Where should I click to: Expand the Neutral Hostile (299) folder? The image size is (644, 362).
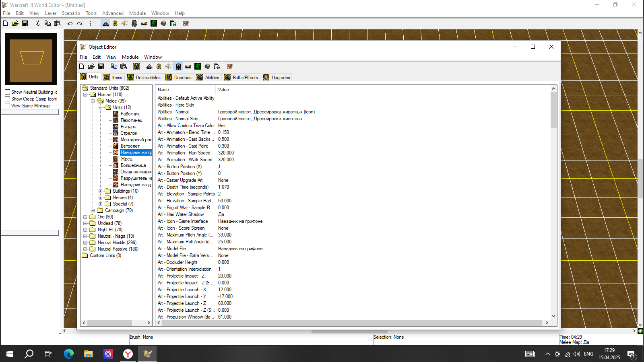pyautogui.click(x=85, y=243)
